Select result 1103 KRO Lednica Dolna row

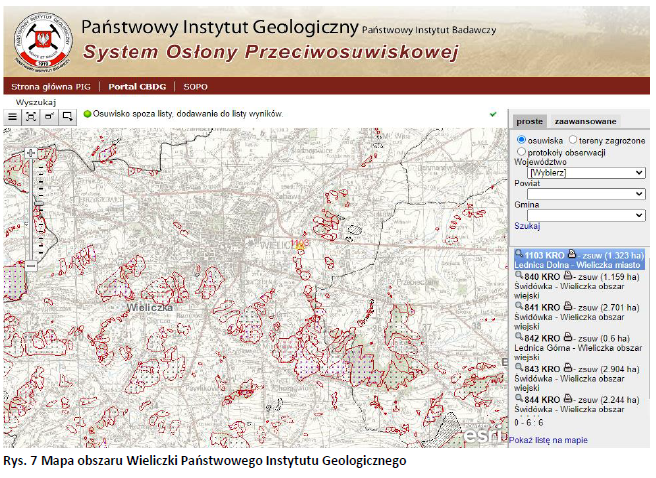tap(579, 259)
